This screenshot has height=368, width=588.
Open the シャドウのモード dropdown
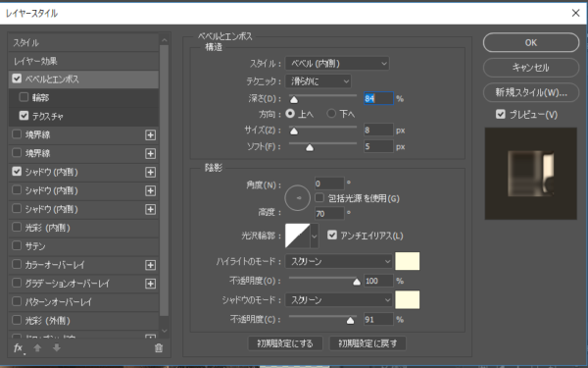click(339, 300)
